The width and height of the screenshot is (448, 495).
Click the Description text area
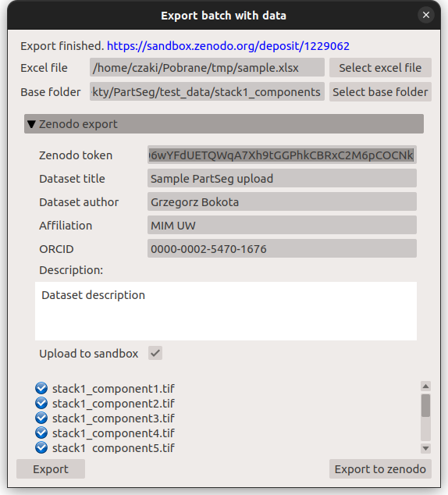click(x=226, y=311)
